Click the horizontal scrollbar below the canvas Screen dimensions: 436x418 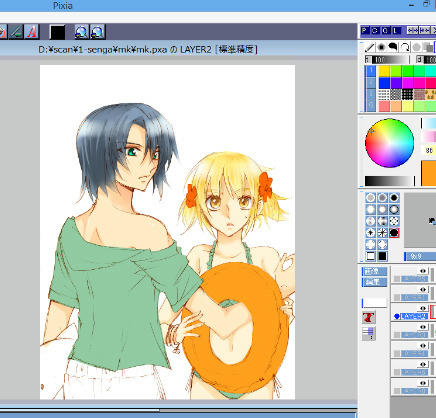pos(179,410)
